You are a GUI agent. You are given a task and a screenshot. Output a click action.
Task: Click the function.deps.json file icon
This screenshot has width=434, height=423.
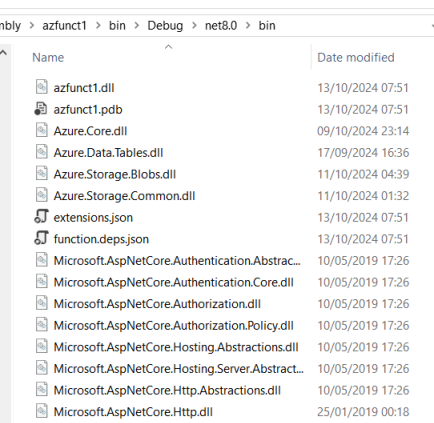pos(41,238)
